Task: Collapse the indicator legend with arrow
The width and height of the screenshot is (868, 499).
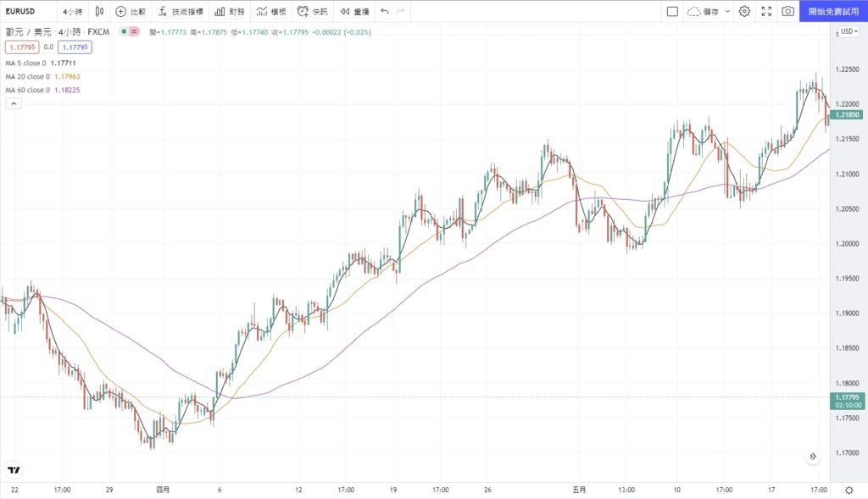Action: click(x=14, y=103)
